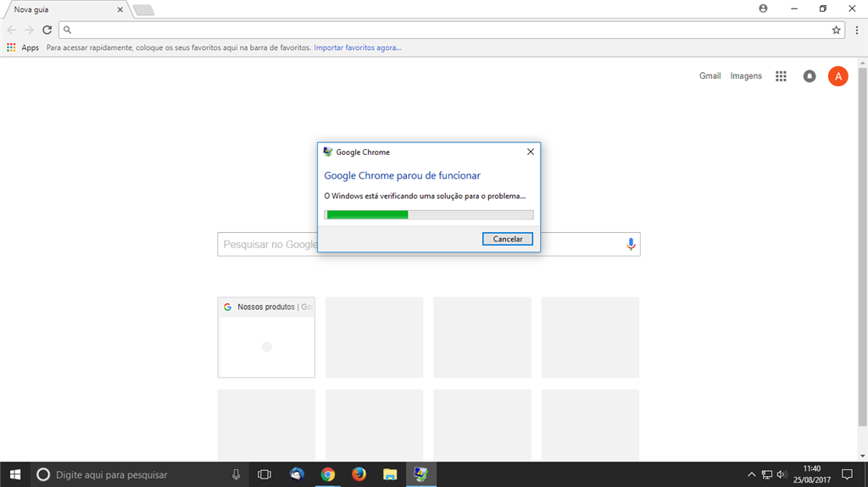
Task: Open the Gmail link
Action: tap(709, 76)
